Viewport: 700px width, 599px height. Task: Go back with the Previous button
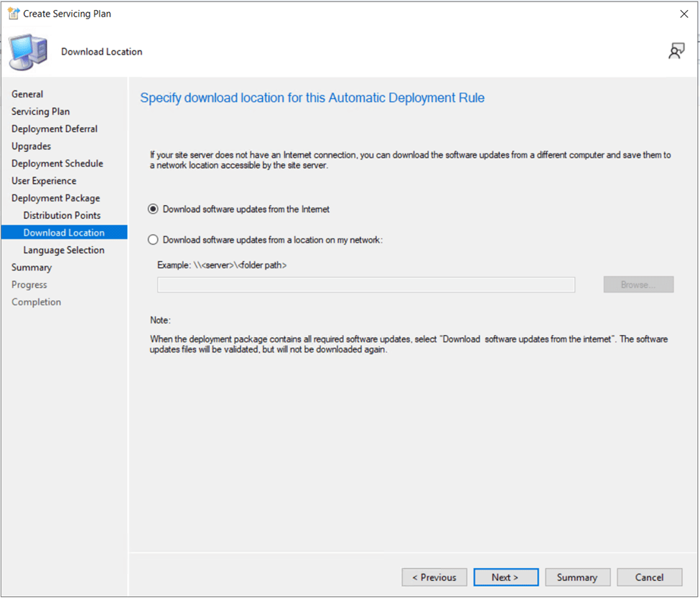(x=434, y=577)
